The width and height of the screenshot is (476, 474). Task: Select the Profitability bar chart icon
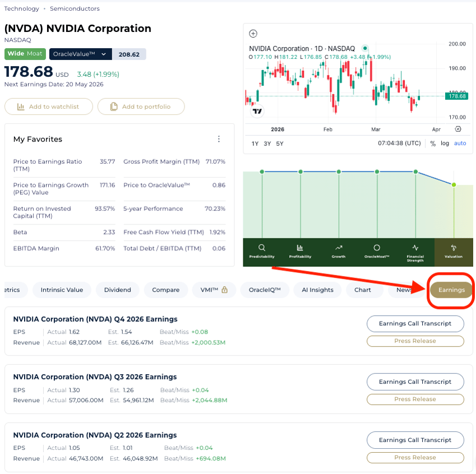coord(300,247)
